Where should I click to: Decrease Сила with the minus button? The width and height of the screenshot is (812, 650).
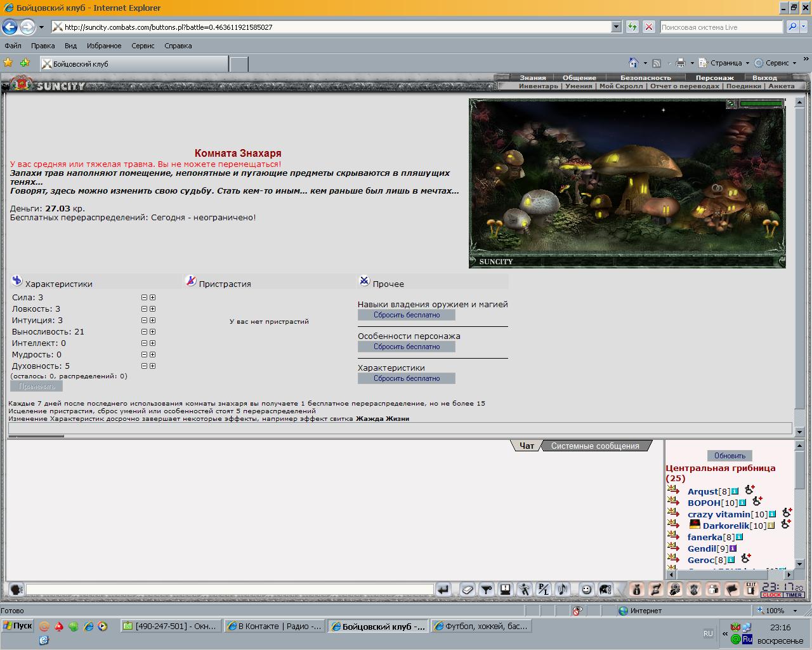click(144, 297)
